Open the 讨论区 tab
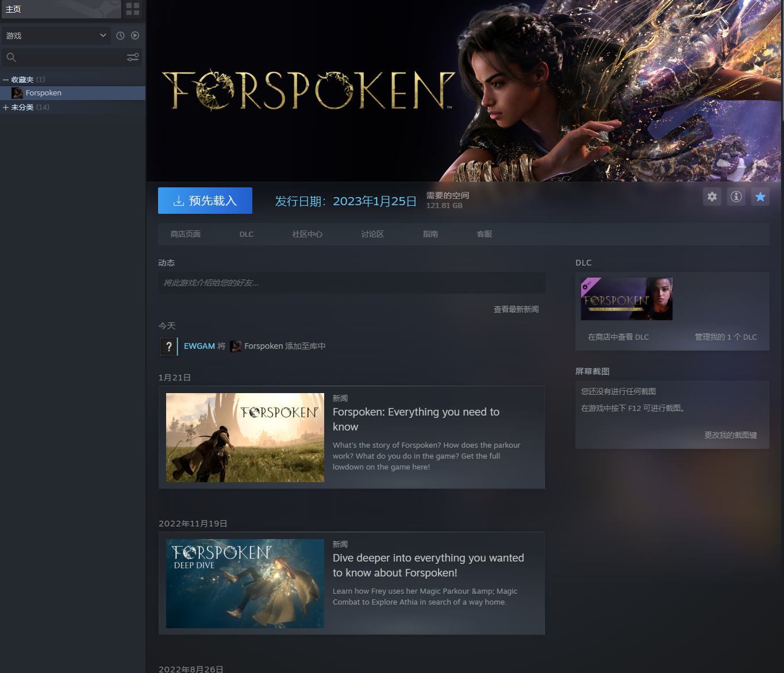This screenshot has height=673, width=784. coord(372,234)
